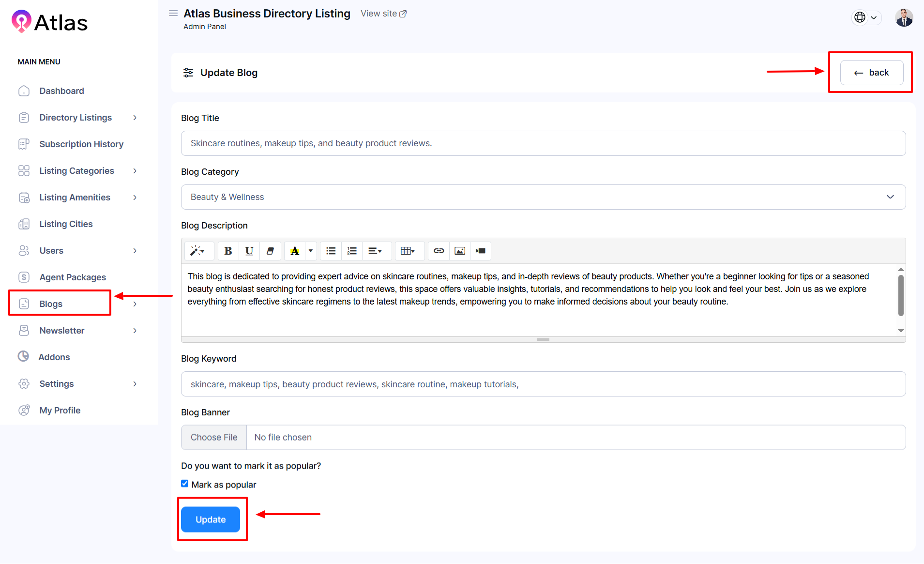Open the Blog Category dropdown
This screenshot has height=564, width=924.
coord(543,197)
